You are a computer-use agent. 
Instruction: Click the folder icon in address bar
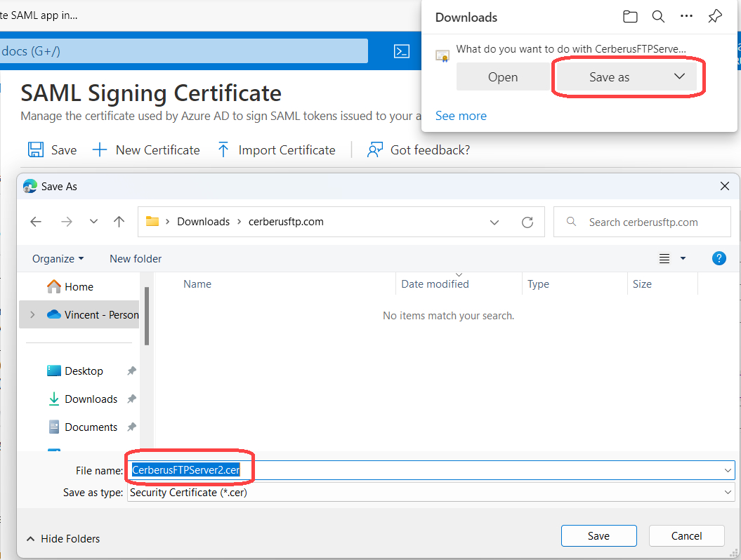tap(152, 222)
